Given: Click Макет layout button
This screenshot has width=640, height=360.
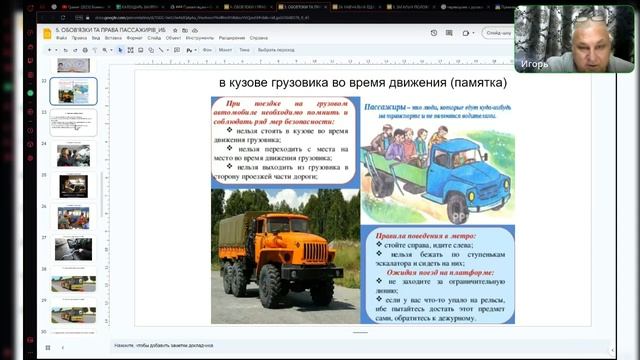Looking at the screenshot, I should [x=225, y=50].
